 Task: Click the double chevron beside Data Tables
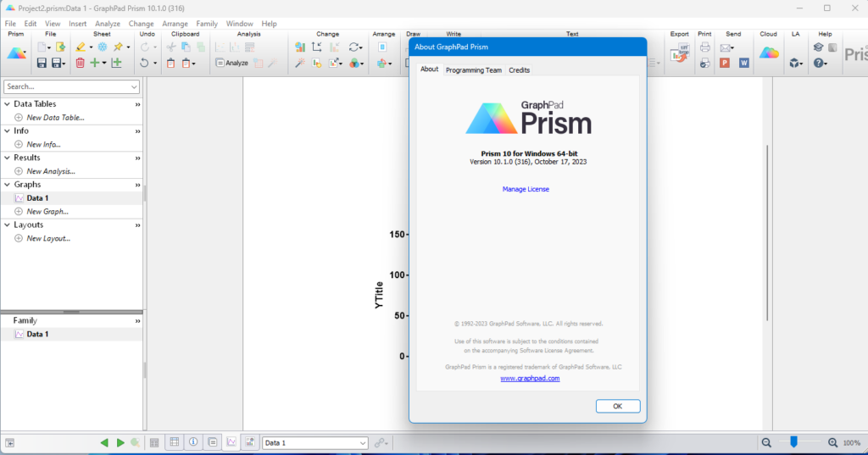[x=138, y=104]
